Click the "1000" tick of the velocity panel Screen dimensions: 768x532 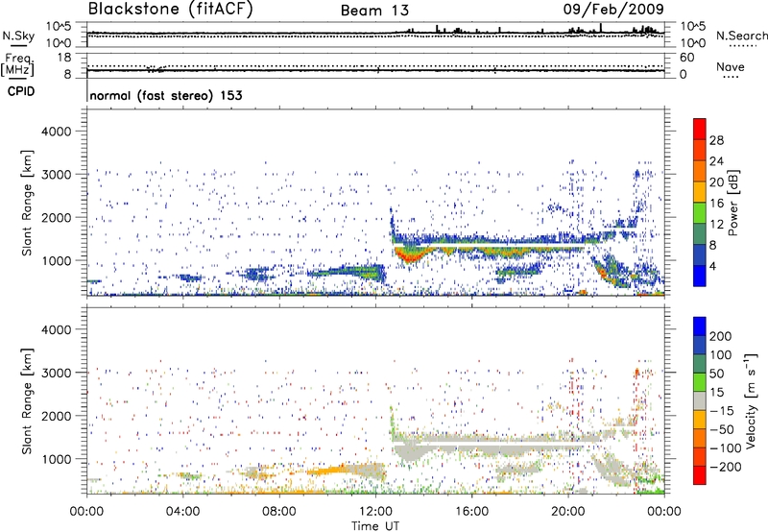[57, 459]
